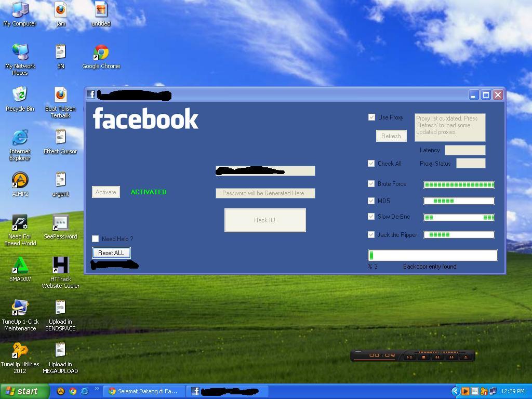Viewport: 532px width, 399px height.
Task: Expand the quick launch overflow chevron
Action: tap(97, 389)
